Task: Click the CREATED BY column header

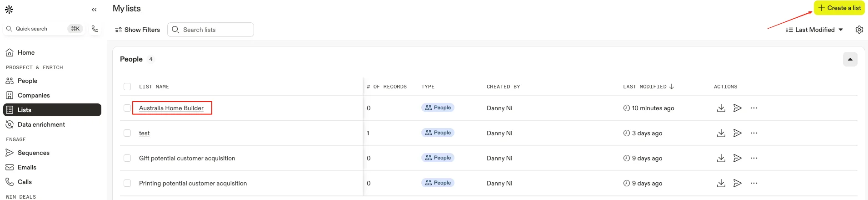Action: click(x=503, y=87)
